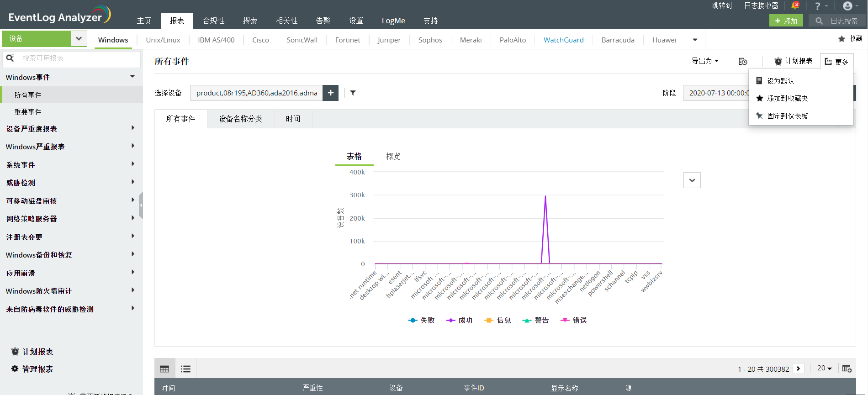868x395 pixels.
Task: Toggle the 失败 legend series
Action: click(x=422, y=320)
